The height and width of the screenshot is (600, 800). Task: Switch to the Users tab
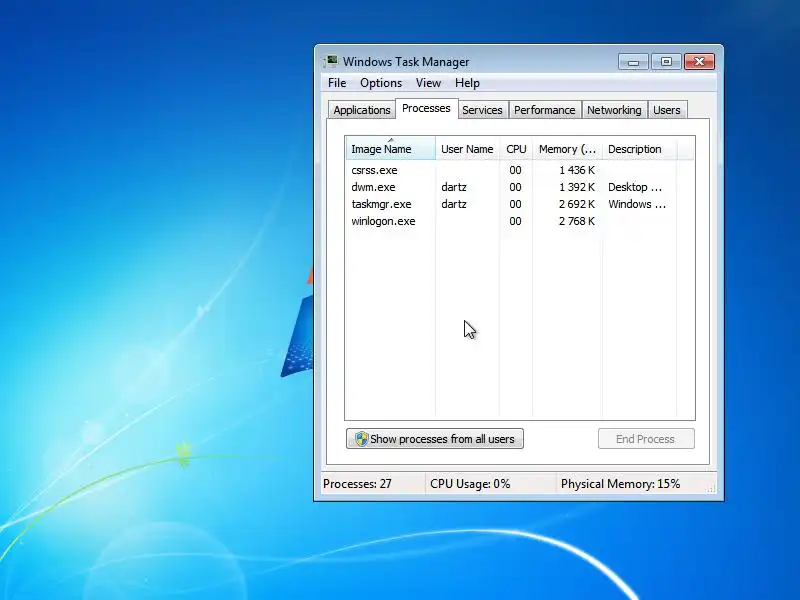point(666,110)
